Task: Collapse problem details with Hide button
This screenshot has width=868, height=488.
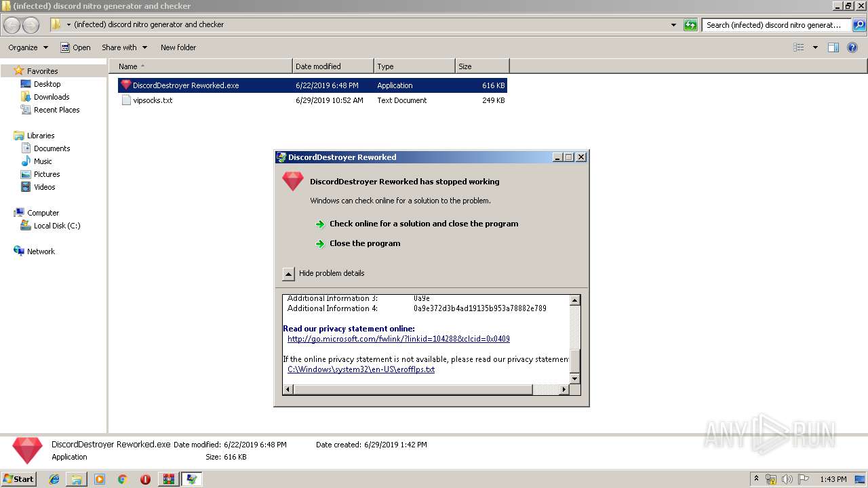Action: click(288, 274)
